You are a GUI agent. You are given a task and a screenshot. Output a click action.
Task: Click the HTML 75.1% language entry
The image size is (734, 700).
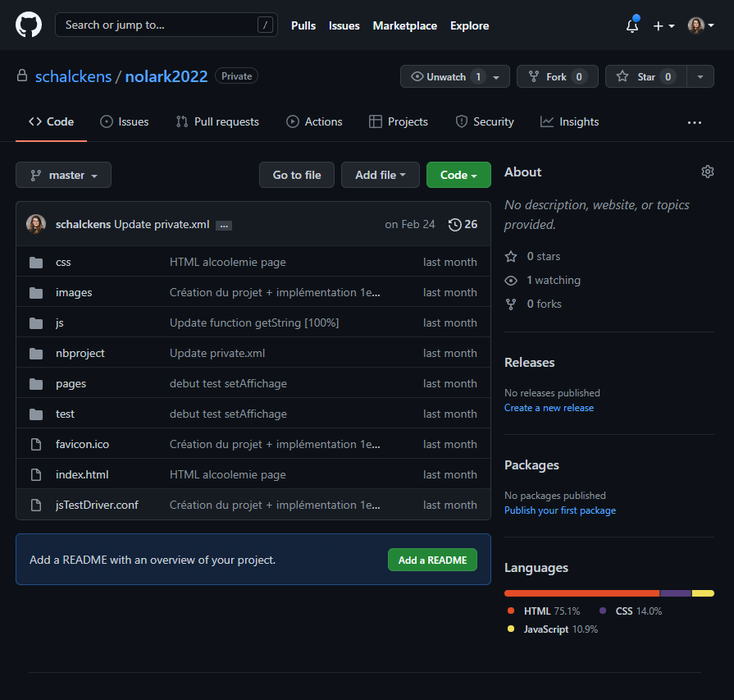[544, 611]
